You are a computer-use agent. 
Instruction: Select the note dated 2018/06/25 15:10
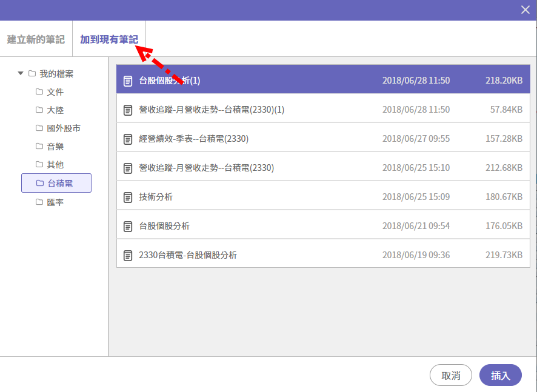click(x=206, y=168)
